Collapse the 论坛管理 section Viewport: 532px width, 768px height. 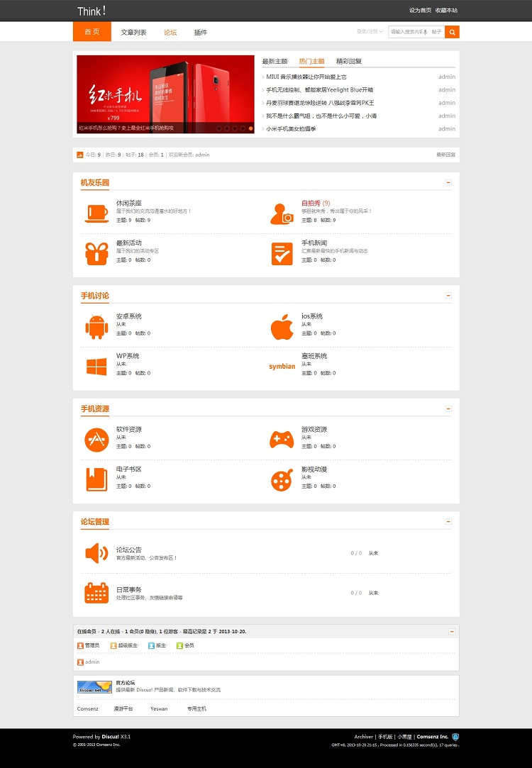click(448, 522)
